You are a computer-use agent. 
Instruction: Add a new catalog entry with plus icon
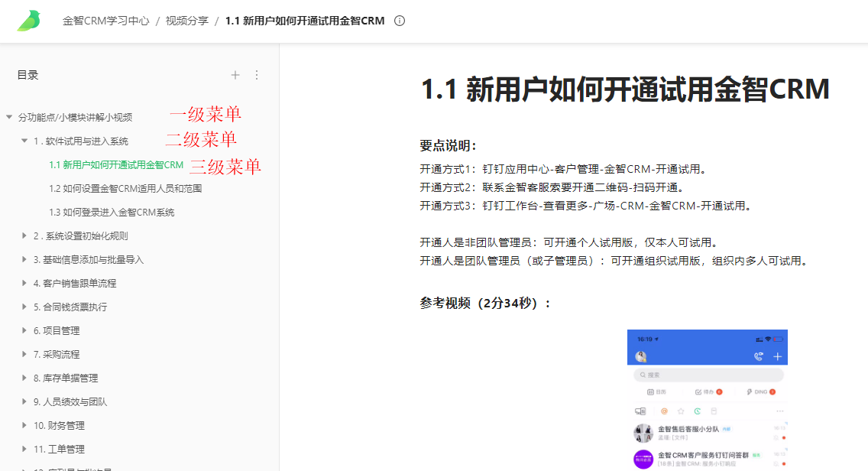click(235, 75)
